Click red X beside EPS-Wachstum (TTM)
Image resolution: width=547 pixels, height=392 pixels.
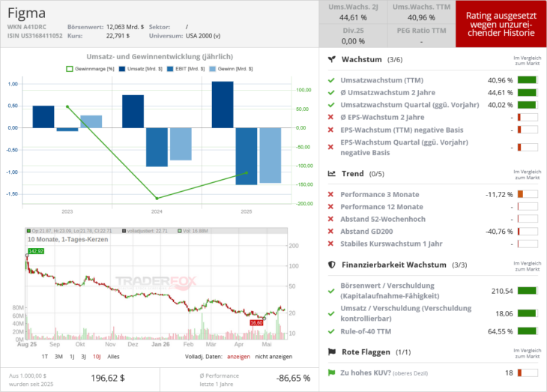(330, 130)
